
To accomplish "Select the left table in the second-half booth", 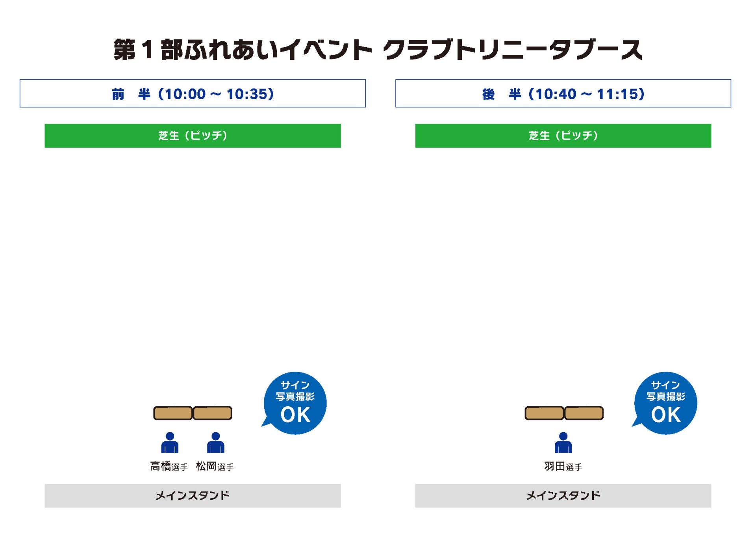I will click(544, 413).
